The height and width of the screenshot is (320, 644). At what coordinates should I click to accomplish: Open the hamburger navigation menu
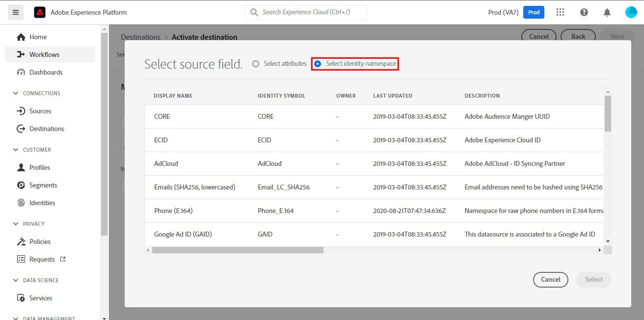[16, 12]
